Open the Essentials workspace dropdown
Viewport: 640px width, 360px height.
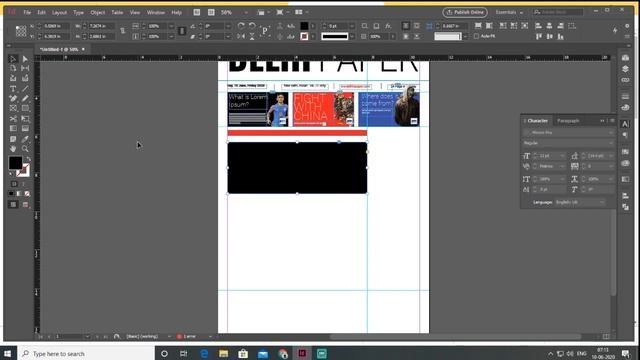509,12
